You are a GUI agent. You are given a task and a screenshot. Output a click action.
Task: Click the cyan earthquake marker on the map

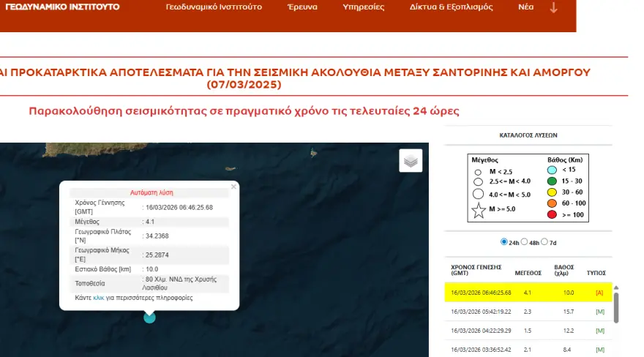coord(149,317)
